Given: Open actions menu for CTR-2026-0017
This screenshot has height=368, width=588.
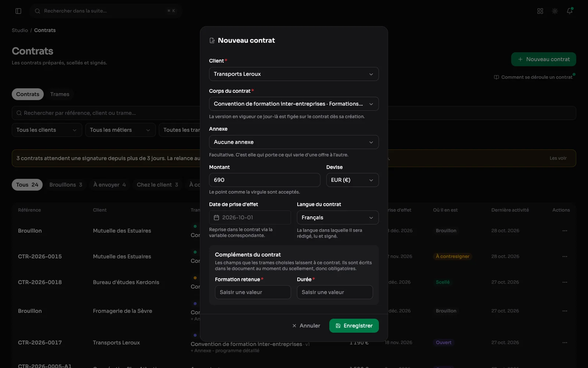Looking at the screenshot, I should [565, 343].
